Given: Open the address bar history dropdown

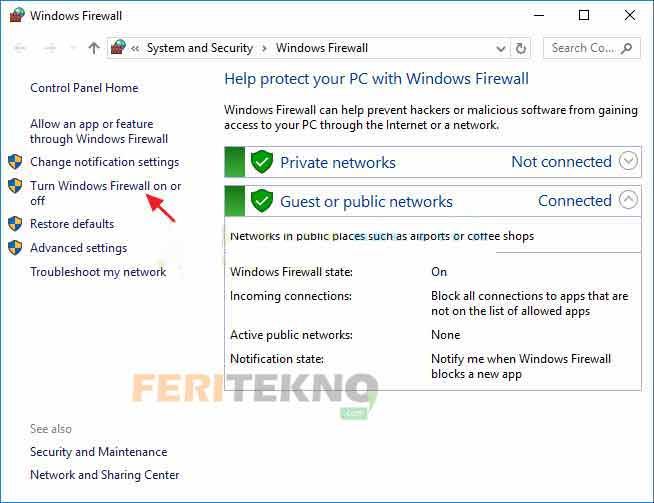Looking at the screenshot, I should point(501,49).
